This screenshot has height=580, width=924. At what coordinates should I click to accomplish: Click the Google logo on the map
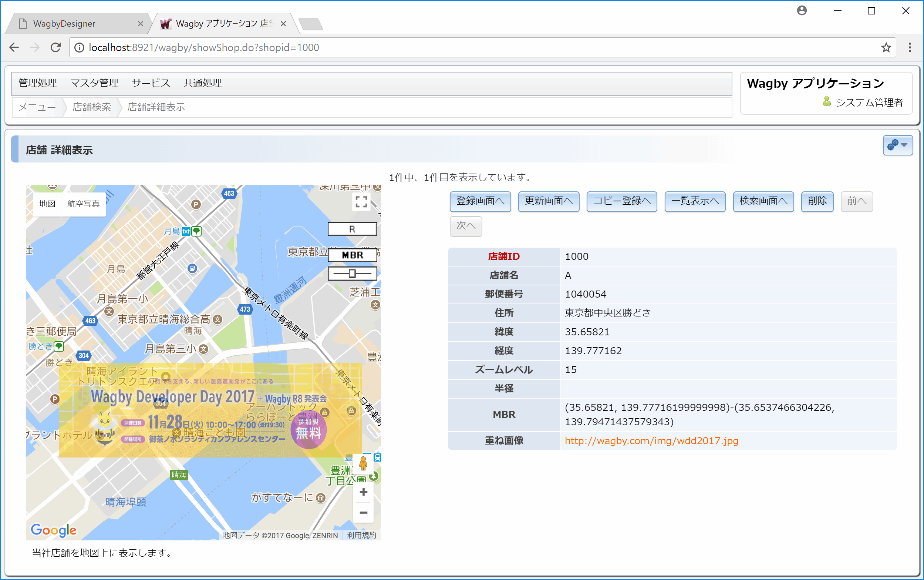coord(54,530)
